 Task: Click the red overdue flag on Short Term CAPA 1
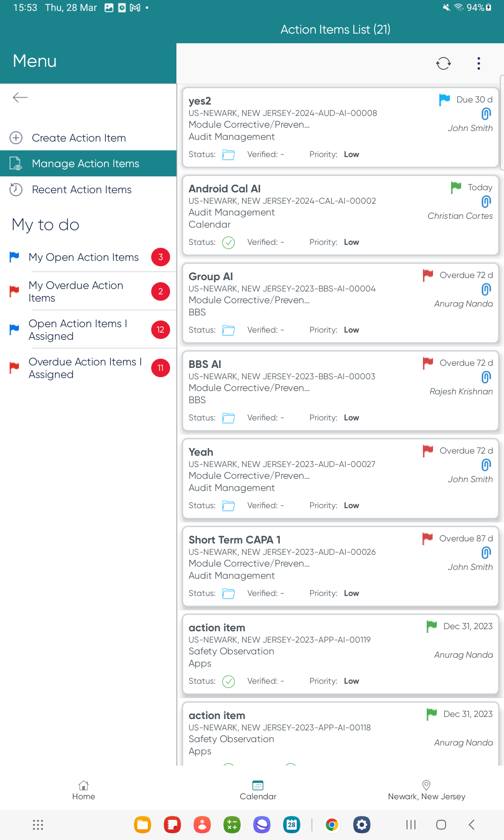click(x=428, y=539)
